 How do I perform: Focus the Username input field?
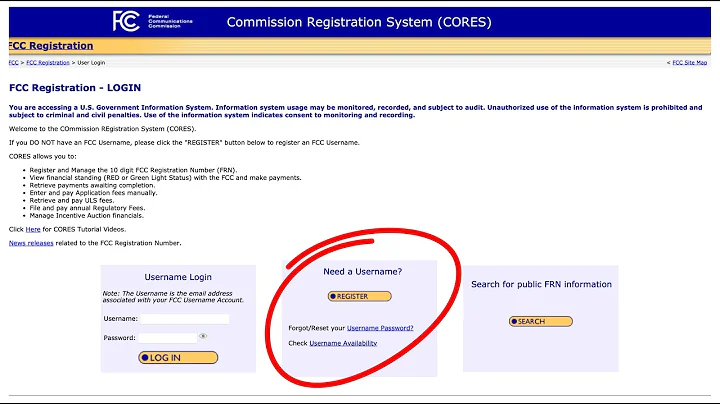(x=185, y=319)
